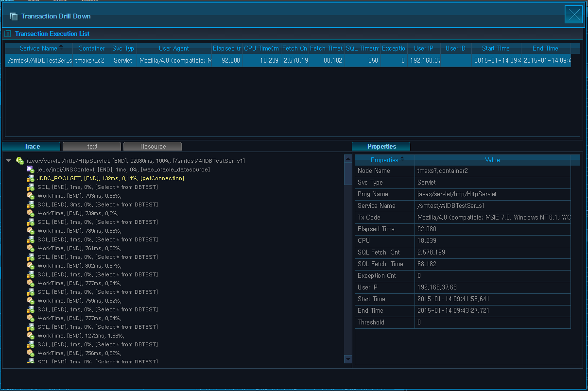Switch to the Trace tab

click(x=32, y=146)
